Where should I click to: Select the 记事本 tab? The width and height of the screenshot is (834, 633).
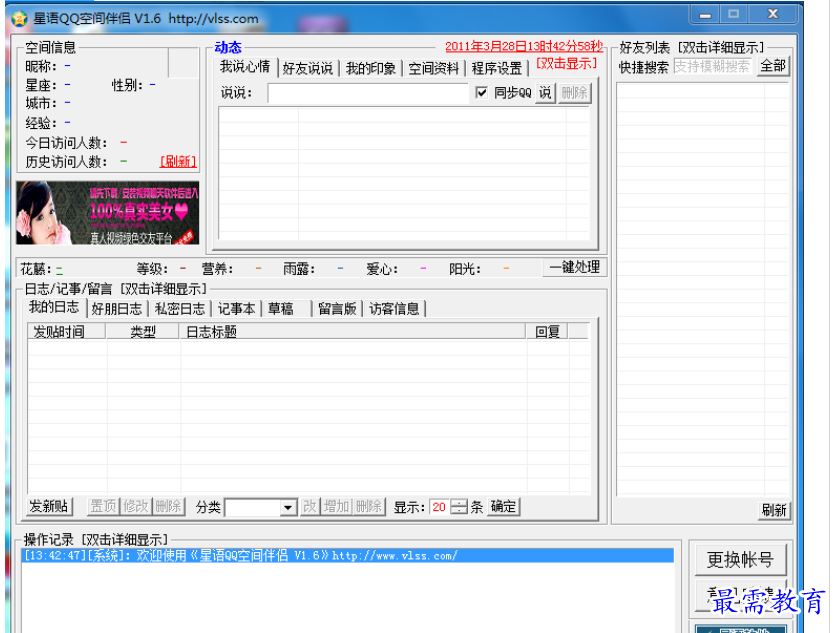click(x=236, y=309)
